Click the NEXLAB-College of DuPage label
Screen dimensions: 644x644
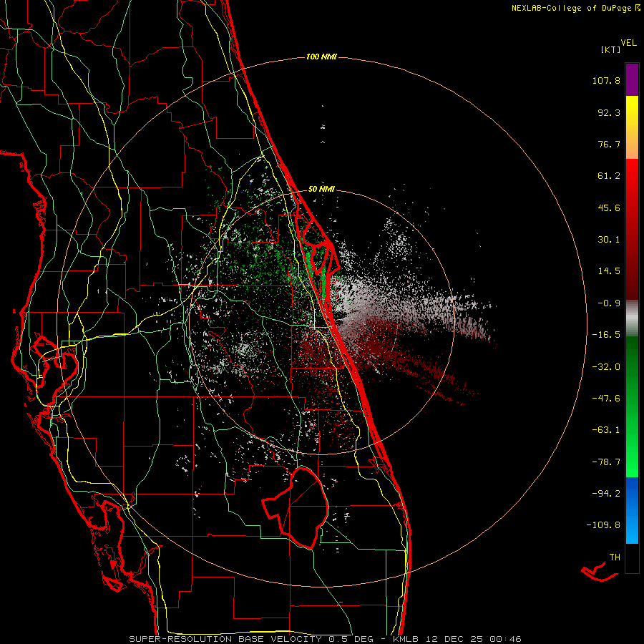576,8
